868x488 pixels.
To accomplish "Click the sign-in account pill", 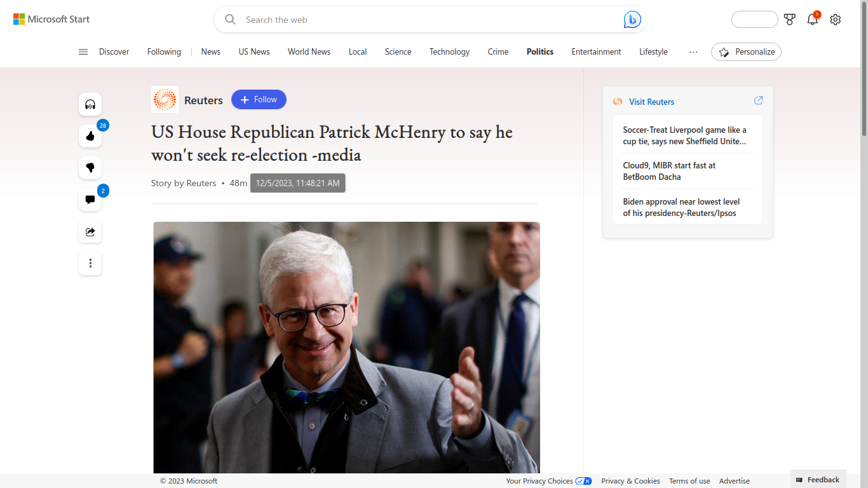I will (x=755, y=20).
